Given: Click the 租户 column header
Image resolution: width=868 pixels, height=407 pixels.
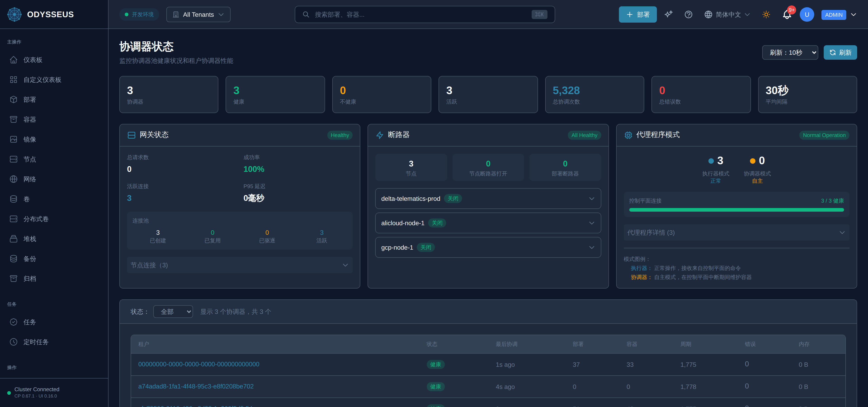Looking at the screenshot, I should coord(144,344).
